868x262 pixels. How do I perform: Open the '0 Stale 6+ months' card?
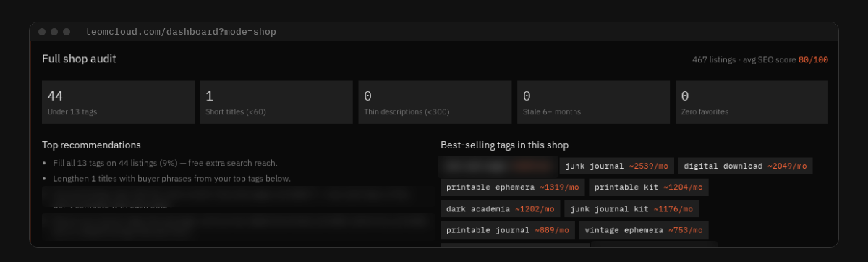click(593, 102)
